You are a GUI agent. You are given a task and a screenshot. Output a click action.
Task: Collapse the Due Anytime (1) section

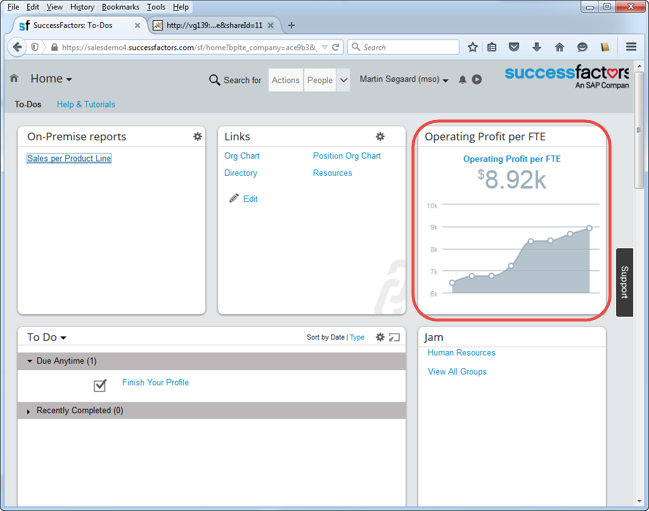[x=29, y=361]
